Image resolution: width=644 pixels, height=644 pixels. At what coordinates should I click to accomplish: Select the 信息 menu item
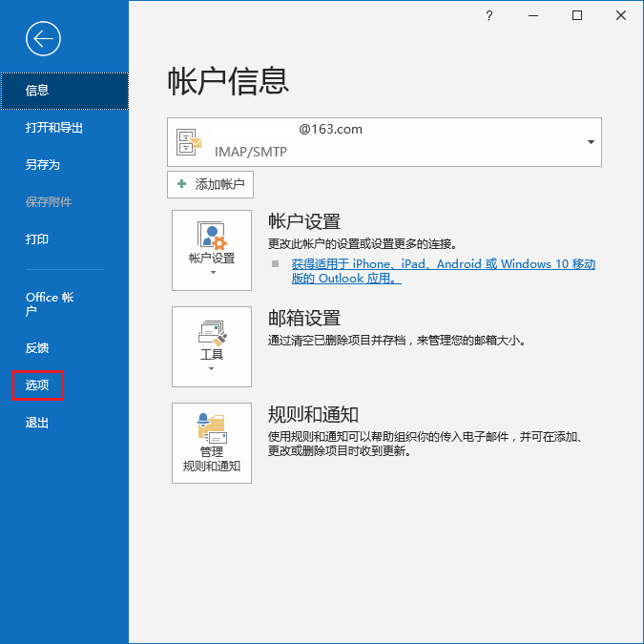tap(65, 91)
